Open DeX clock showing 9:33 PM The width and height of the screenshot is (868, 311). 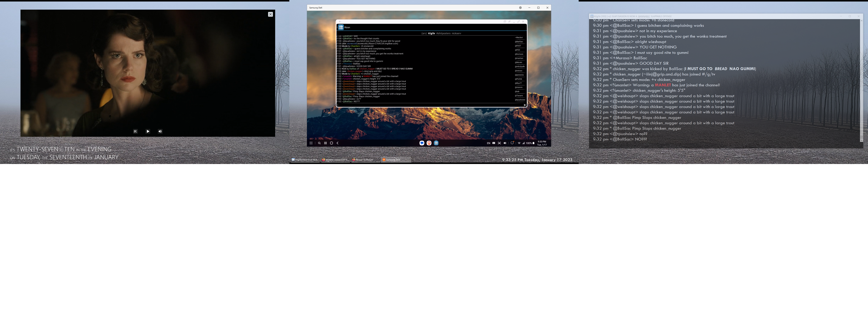pyautogui.click(x=542, y=143)
